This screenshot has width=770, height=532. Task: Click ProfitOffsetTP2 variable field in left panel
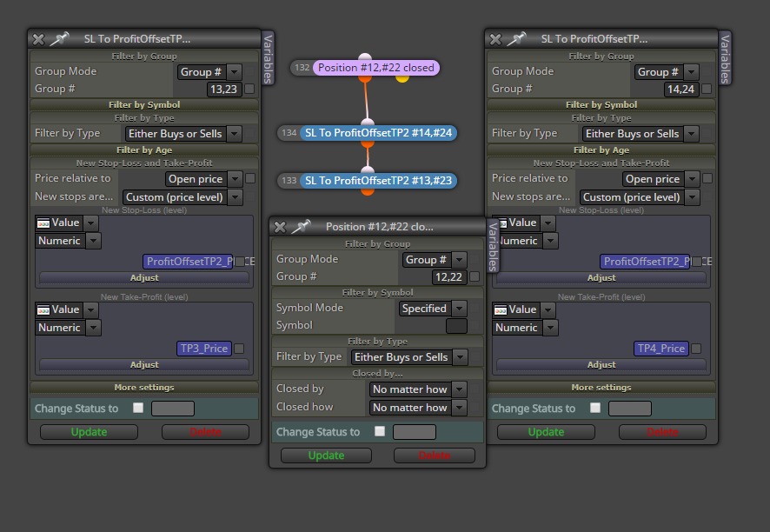point(188,262)
